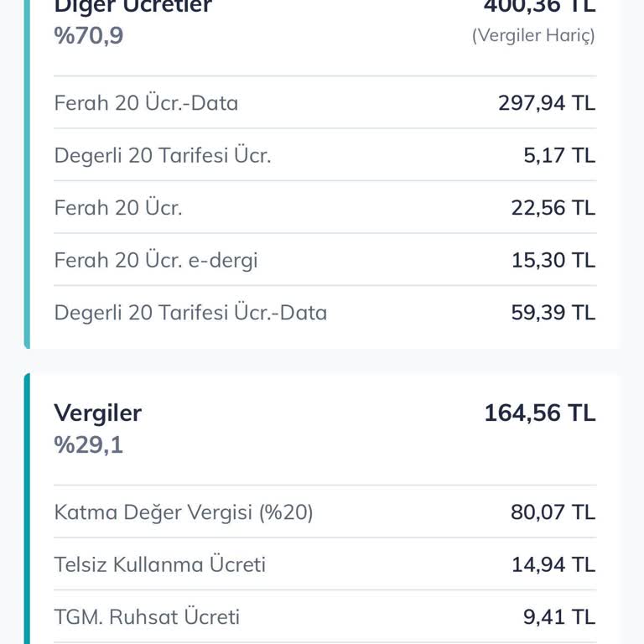Tap the 22,56 TL charge amount
Screen dimensions: 644x644
[x=553, y=208]
